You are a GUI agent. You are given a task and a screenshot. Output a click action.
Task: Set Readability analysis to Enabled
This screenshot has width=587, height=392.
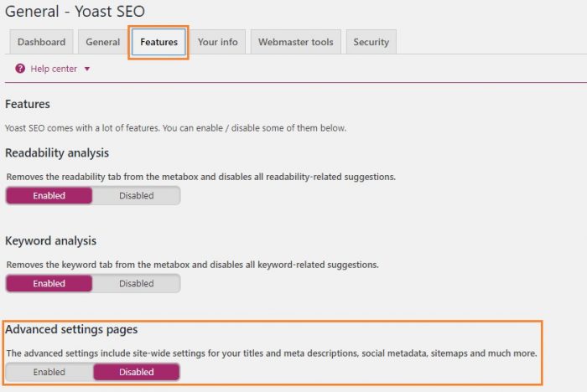[x=49, y=196]
